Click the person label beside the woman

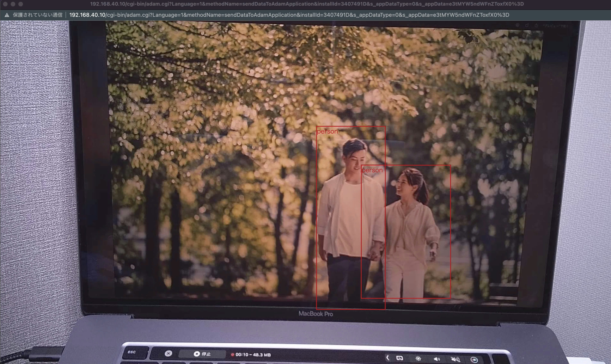tap(372, 170)
